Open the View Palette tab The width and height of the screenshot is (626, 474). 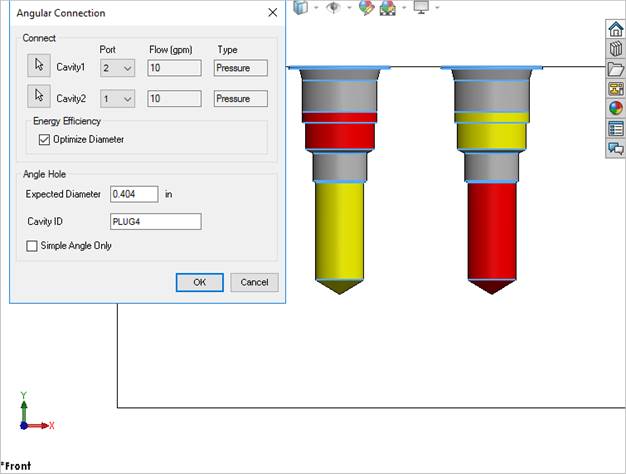tap(616, 89)
